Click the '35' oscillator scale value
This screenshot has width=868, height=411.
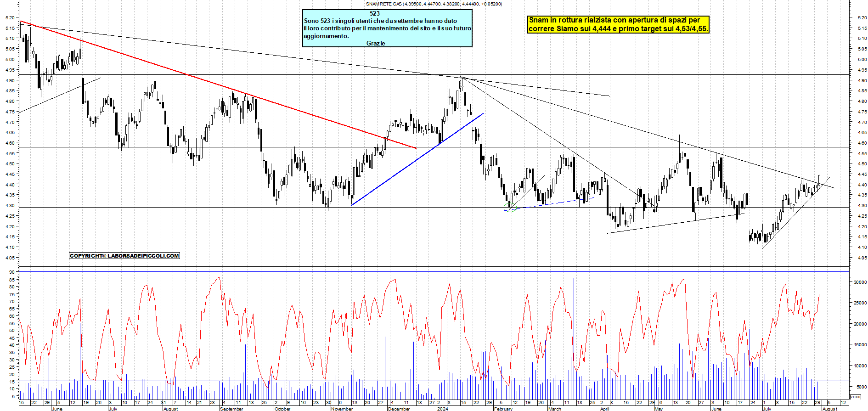click(11, 352)
